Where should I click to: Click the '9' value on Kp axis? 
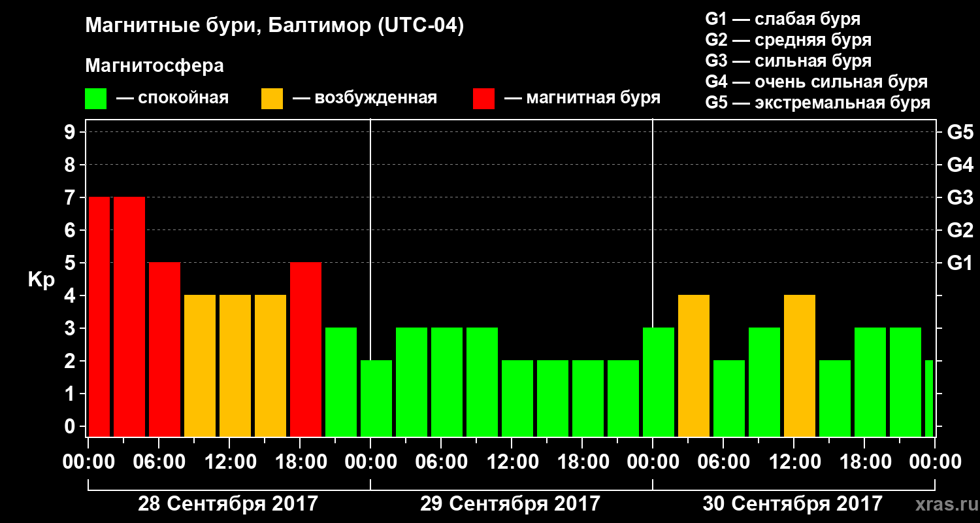click(x=71, y=132)
